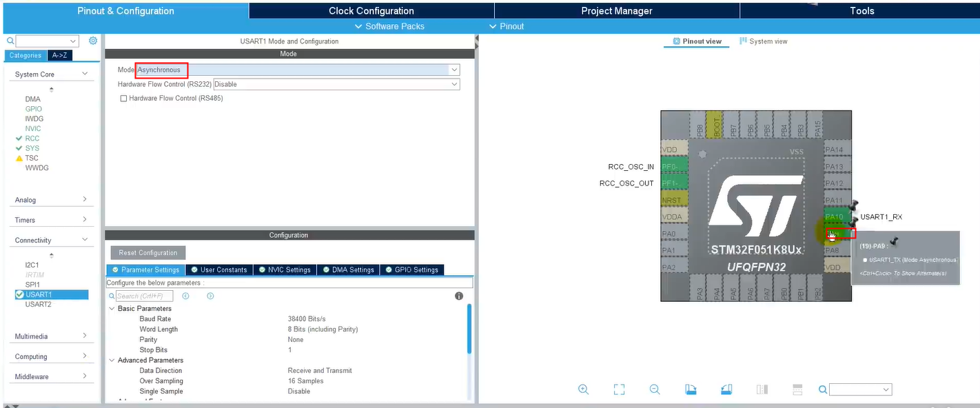Open the GPIO Settings tab

(x=411, y=269)
